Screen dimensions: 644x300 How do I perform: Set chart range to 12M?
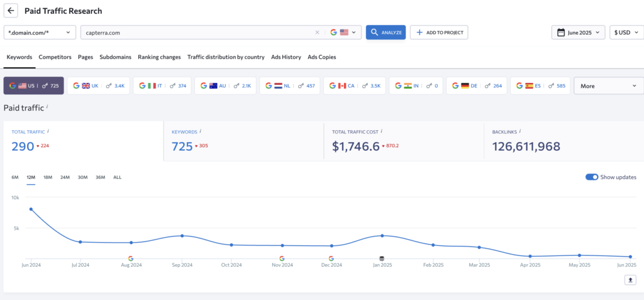pyautogui.click(x=31, y=177)
